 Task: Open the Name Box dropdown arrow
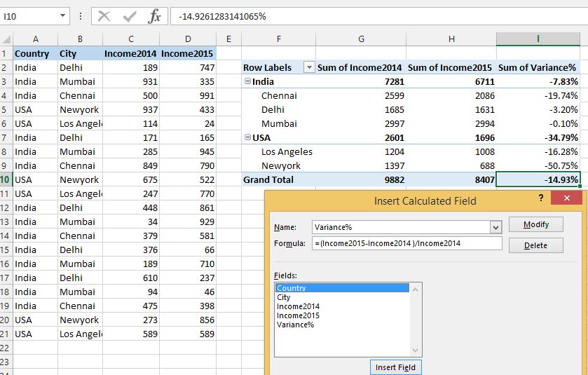point(63,16)
